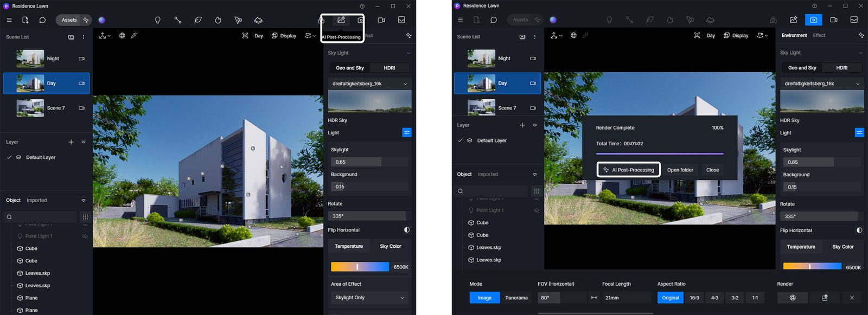Select the eyedropper tool in left viewport toolbar
868x315 pixels.
click(134, 36)
